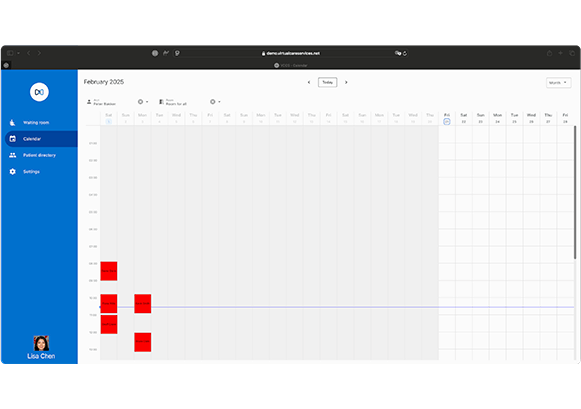Click the 03:00 slot on Monday 24
581x409 pixels.
point(498,186)
